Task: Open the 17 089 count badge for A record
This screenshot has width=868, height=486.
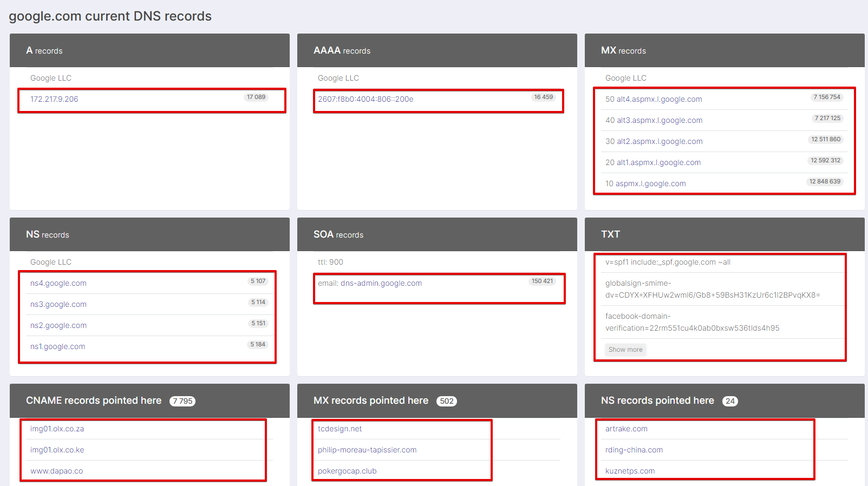Action: (x=256, y=97)
